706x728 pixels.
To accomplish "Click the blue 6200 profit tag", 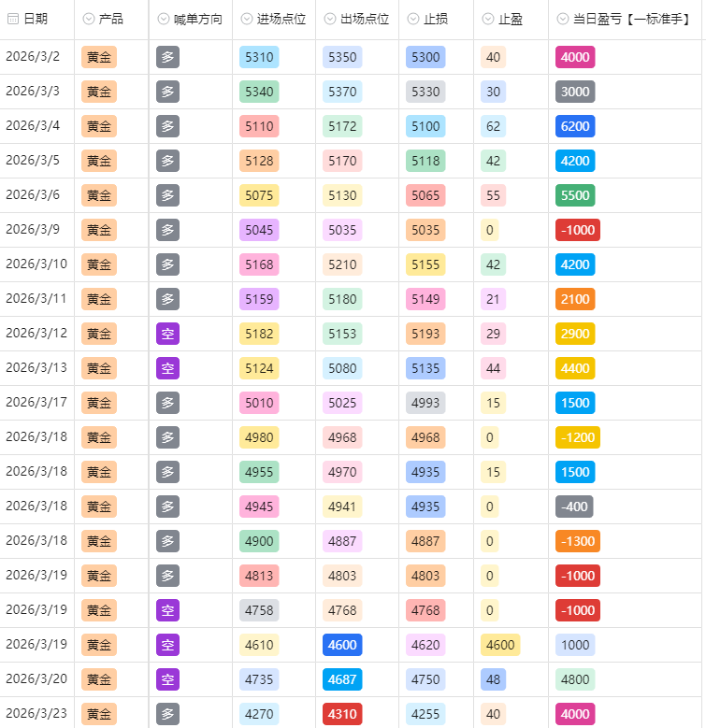I will pos(575,126).
